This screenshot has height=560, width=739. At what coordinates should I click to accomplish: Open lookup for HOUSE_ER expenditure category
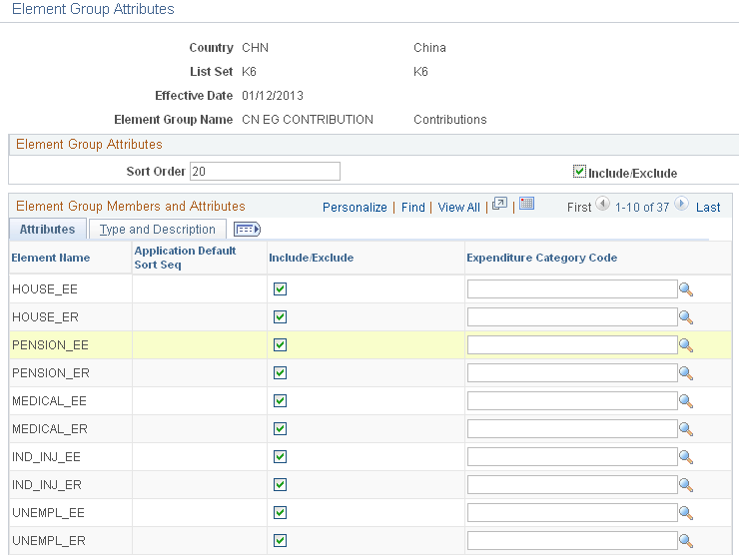tap(686, 317)
